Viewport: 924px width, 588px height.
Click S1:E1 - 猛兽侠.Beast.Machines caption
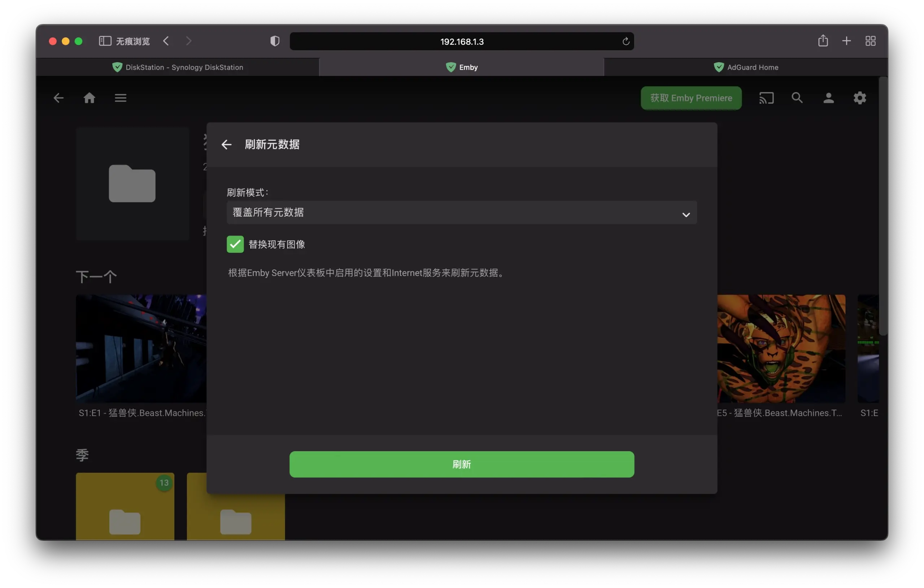[x=142, y=413]
